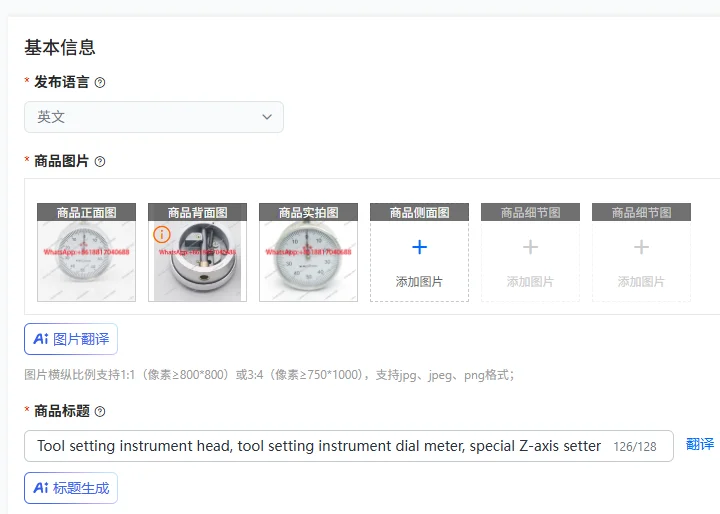This screenshot has height=514, width=720.
Task: Click the 基本信息 section heading
Action: tap(60, 48)
